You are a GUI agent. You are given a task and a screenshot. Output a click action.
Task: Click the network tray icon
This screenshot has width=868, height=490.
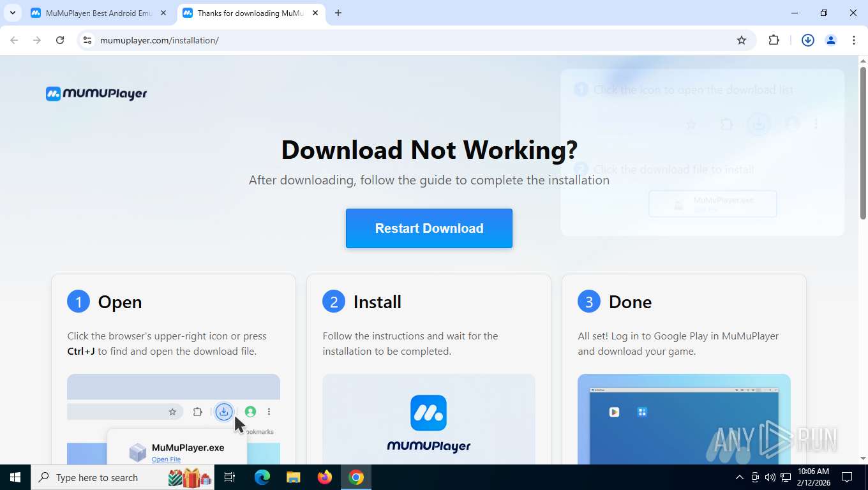(786, 477)
